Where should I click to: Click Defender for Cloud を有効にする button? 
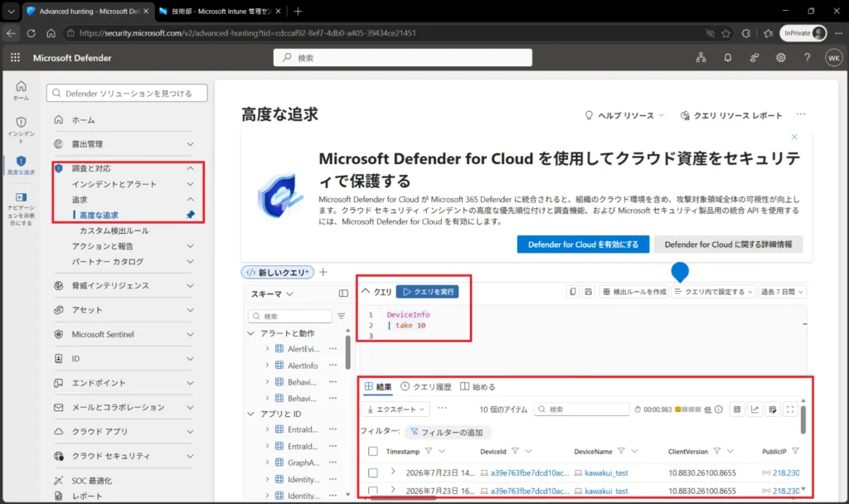click(x=583, y=245)
